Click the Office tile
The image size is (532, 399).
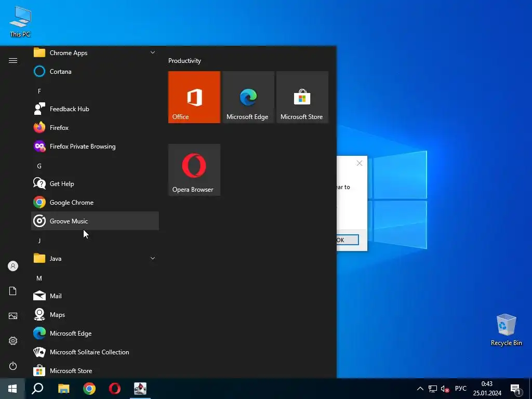point(194,97)
